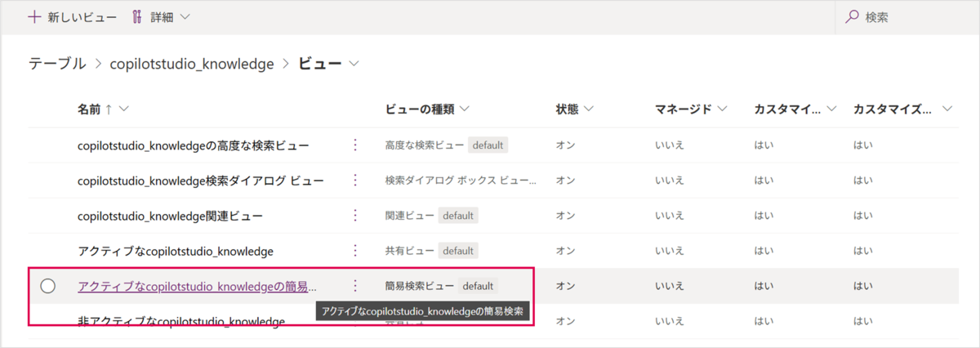Screen dimensions: 980x348
Task: Open more options for copilotstudio_knowledge検索ダイアログ ビュー
Action: tap(355, 180)
